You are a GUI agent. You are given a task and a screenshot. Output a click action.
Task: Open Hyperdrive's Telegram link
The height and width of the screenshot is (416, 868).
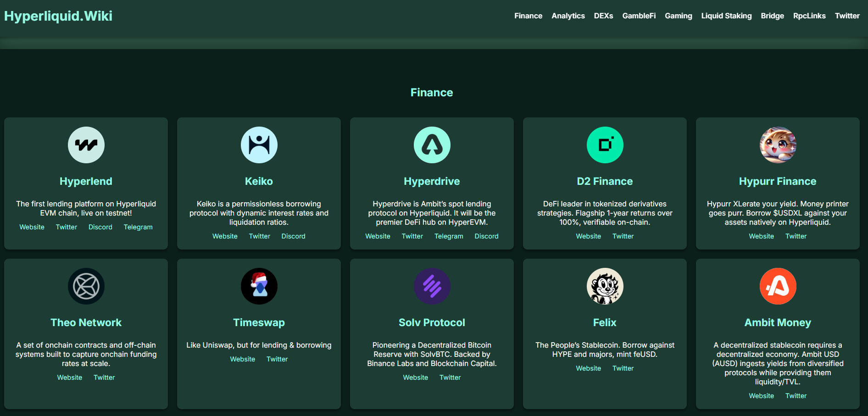coord(449,236)
